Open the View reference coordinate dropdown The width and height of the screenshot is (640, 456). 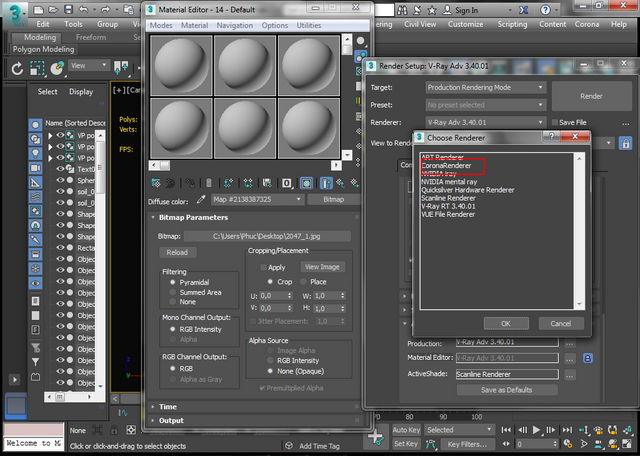(88, 66)
